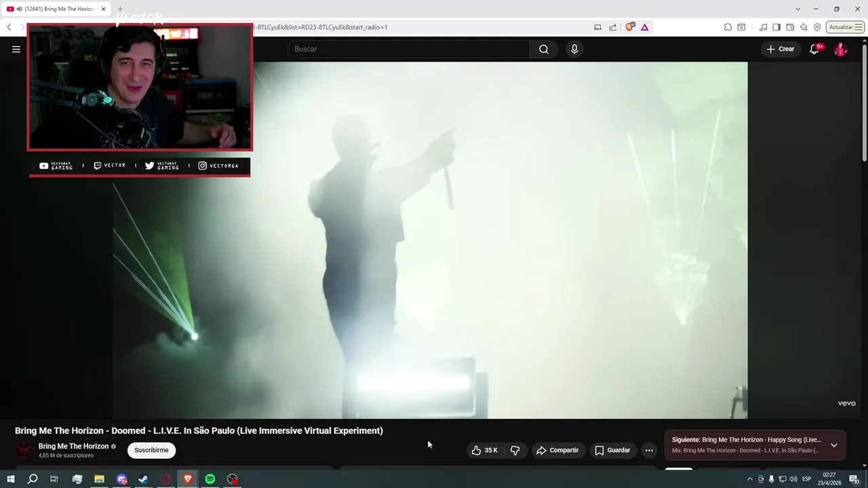Open Bring Me The Horizon channel link
This screenshot has width=868, height=488.
point(73,446)
